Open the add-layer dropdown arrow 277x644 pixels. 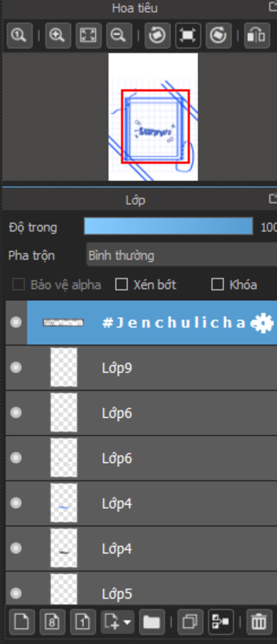(x=127, y=622)
